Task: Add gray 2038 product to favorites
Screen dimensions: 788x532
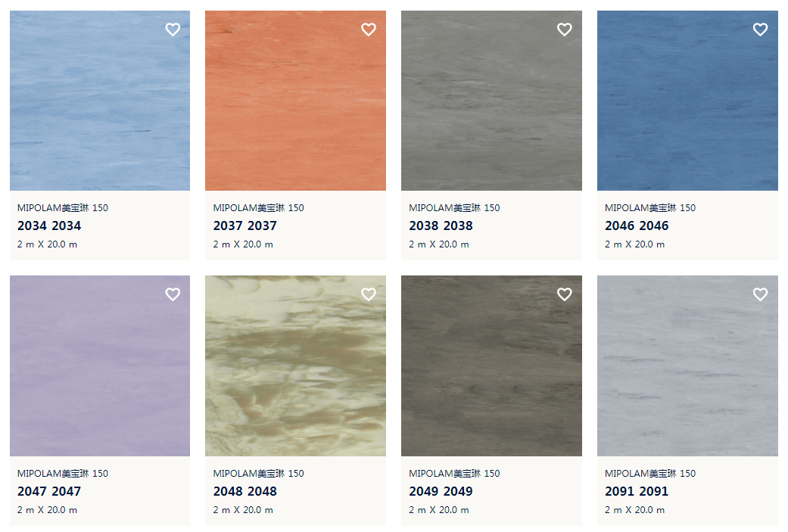Action: (x=565, y=30)
